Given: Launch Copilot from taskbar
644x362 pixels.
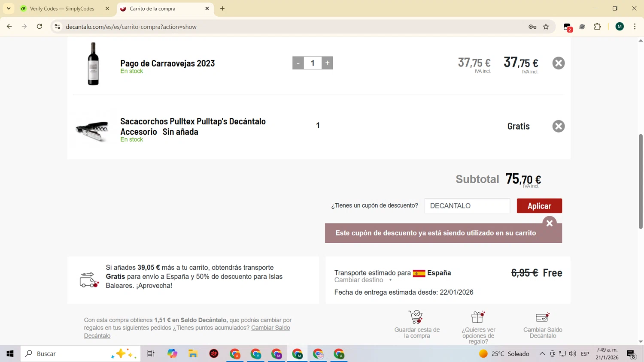Looking at the screenshot, I should pyautogui.click(x=172, y=354).
